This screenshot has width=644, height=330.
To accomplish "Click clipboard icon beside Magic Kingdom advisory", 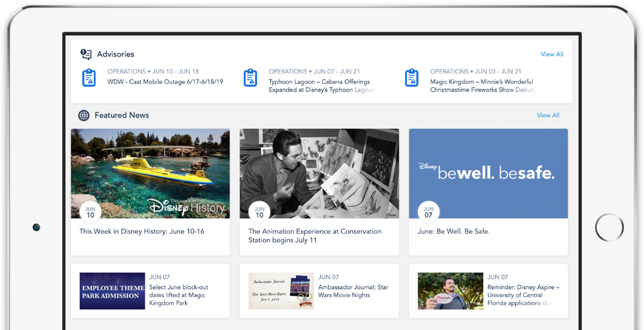I will (x=412, y=78).
